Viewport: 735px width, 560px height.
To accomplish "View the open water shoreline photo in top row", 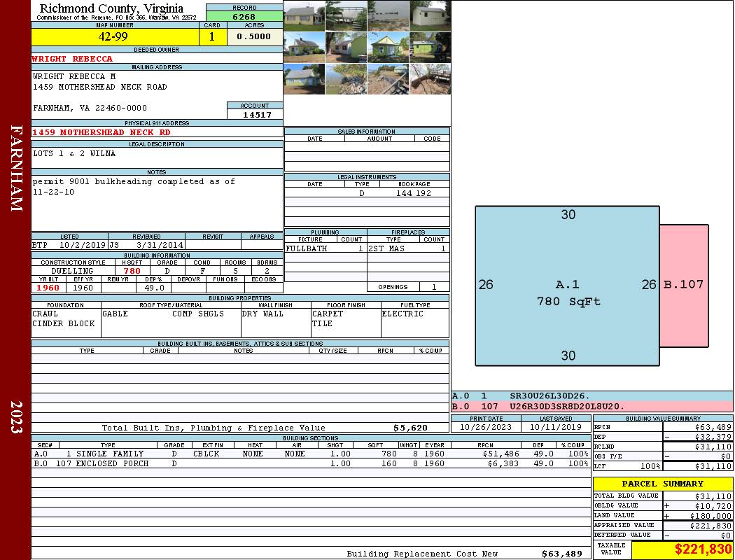I will click(388, 16).
